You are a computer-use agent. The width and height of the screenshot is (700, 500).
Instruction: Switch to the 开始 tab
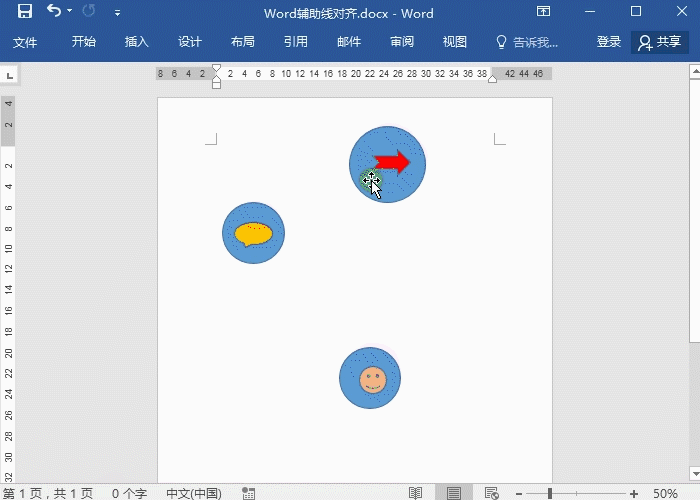pos(83,42)
